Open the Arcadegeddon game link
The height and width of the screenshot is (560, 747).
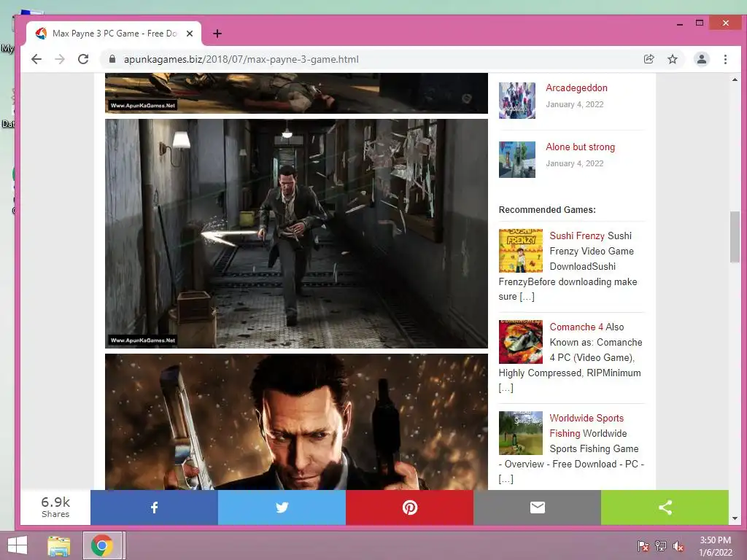(x=576, y=87)
